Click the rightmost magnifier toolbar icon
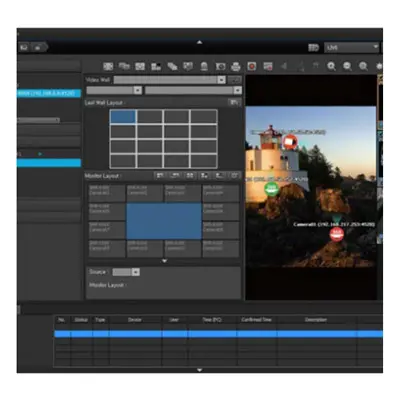400x400 pixels. point(363,66)
